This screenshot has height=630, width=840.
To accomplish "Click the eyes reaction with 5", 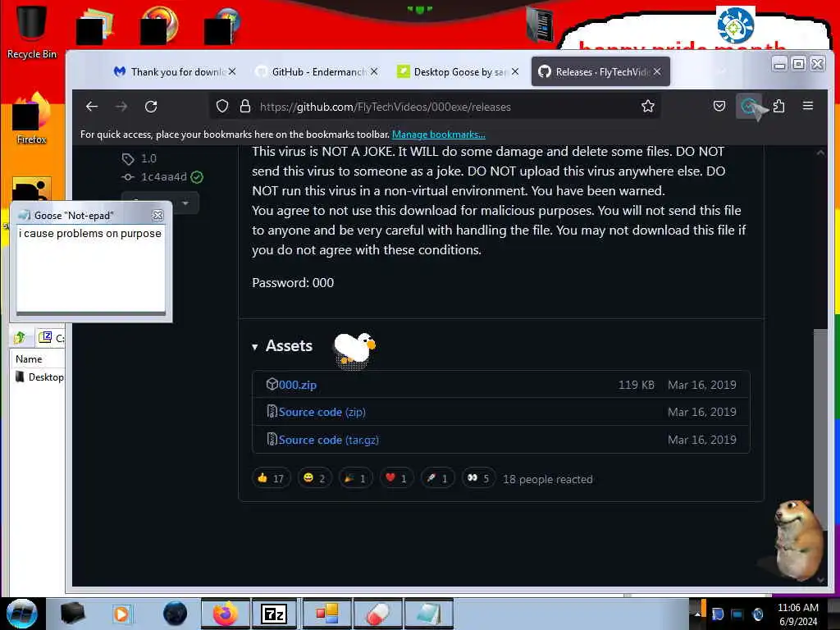I will pos(478,478).
